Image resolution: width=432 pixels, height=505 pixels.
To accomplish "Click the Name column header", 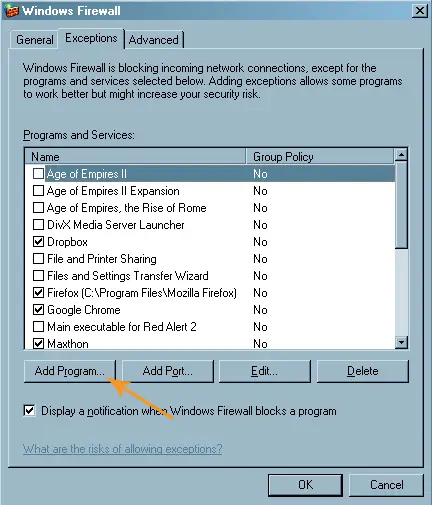I will coord(135,157).
